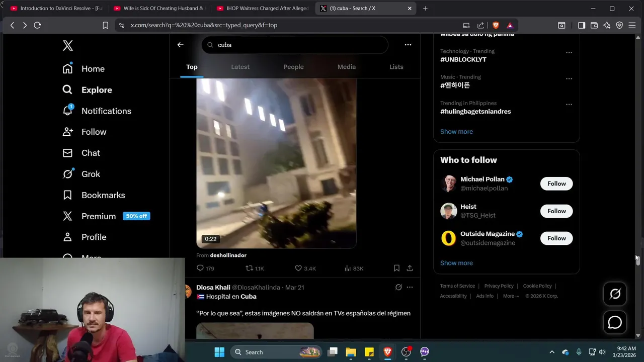Open deshollinador video source link
Image resolution: width=644 pixels, height=362 pixels.
(228, 255)
